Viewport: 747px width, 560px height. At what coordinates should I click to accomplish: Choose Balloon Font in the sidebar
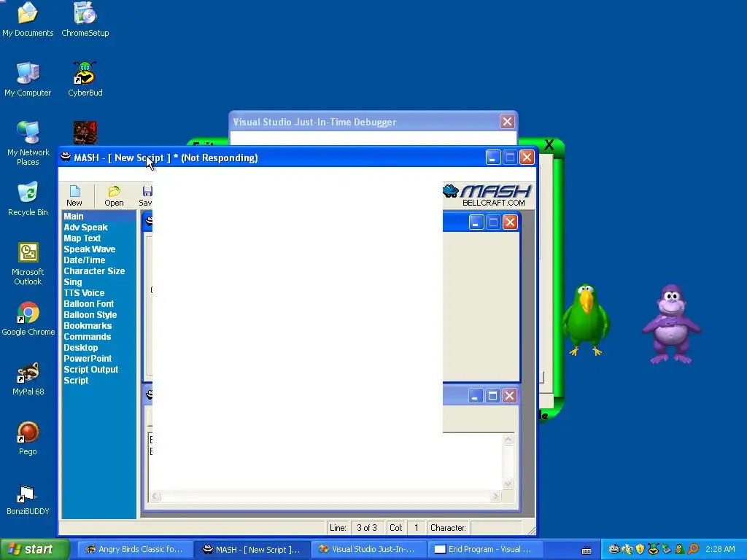point(88,304)
